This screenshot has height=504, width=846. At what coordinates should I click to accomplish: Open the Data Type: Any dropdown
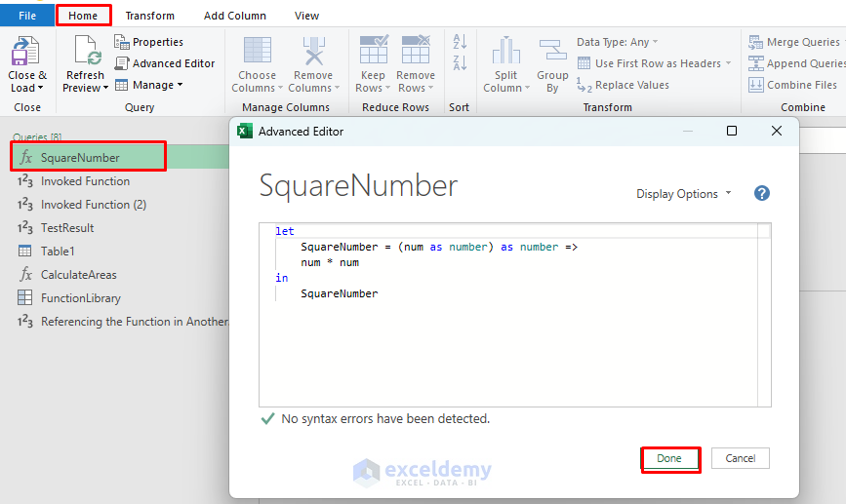[x=618, y=42]
